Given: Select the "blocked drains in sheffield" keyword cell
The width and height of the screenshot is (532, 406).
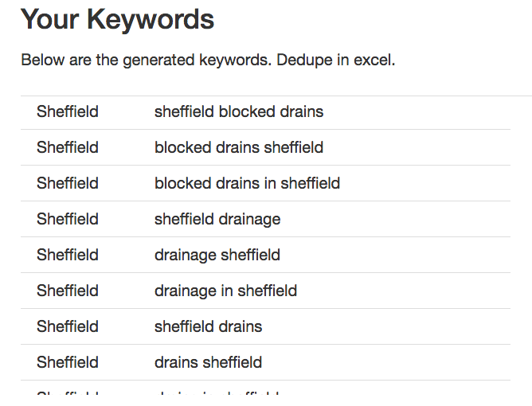Looking at the screenshot, I should pyautogui.click(x=247, y=183).
